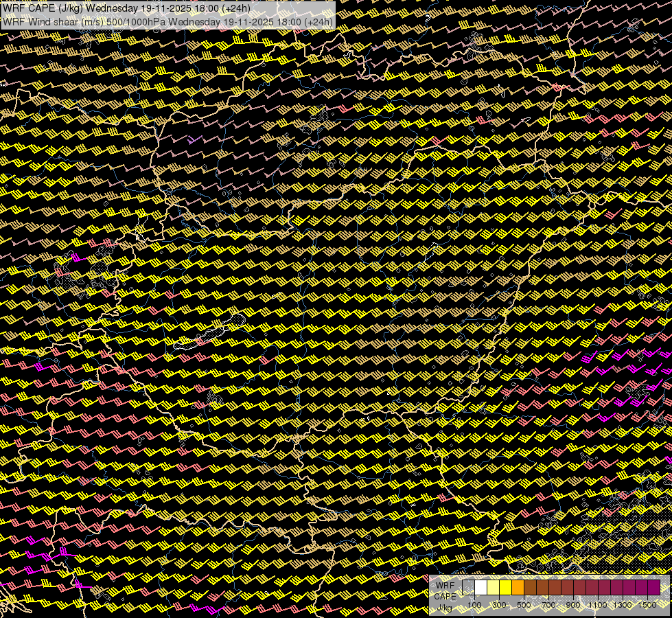The image size is (672, 618).
Task: Select the first transparent gray legend swatch
Action: [x=468, y=588]
